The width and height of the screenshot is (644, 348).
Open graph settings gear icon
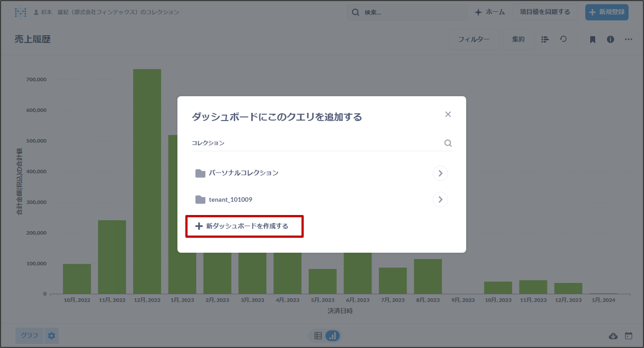tap(51, 335)
